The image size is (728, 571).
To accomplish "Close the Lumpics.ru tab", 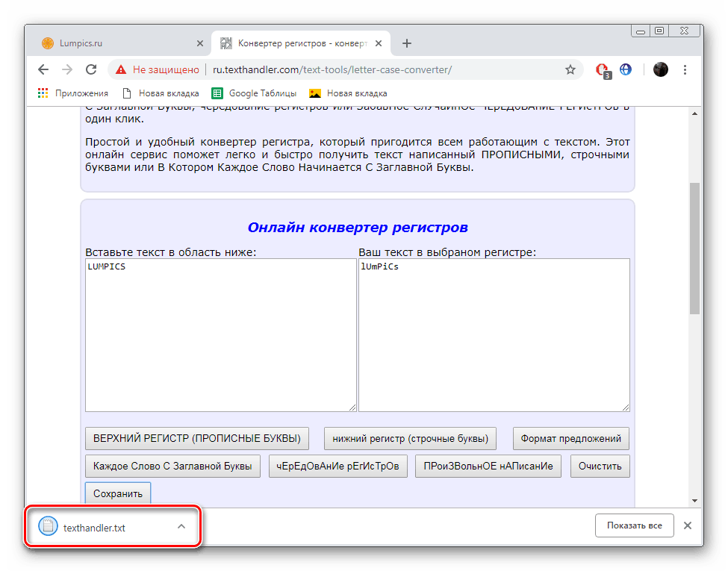I will (200, 43).
